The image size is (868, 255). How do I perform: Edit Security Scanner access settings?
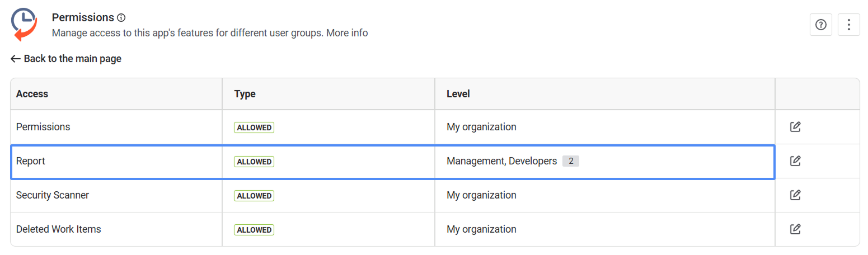[x=795, y=195]
